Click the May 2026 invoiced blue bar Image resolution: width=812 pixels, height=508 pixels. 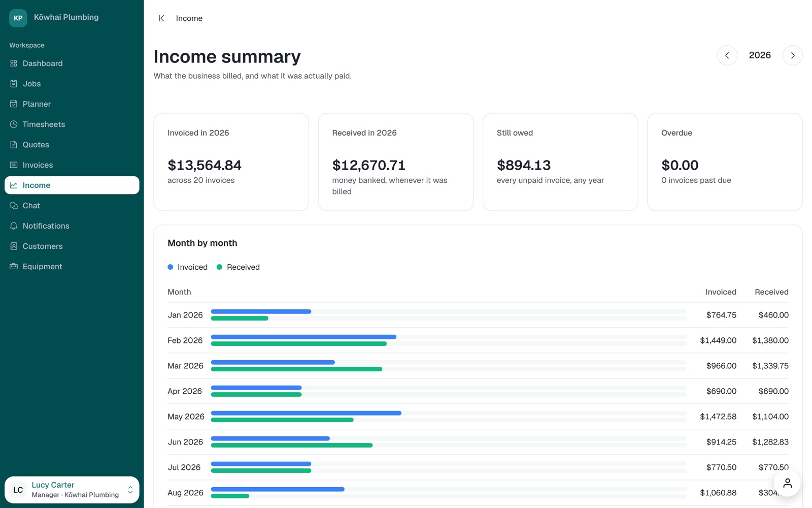click(x=306, y=413)
